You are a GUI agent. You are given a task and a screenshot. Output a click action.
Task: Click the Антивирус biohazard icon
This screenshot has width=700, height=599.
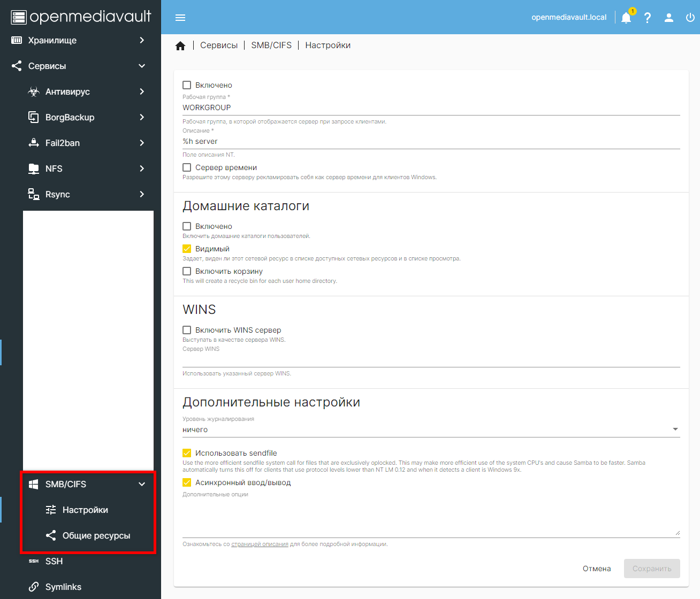pyautogui.click(x=34, y=92)
